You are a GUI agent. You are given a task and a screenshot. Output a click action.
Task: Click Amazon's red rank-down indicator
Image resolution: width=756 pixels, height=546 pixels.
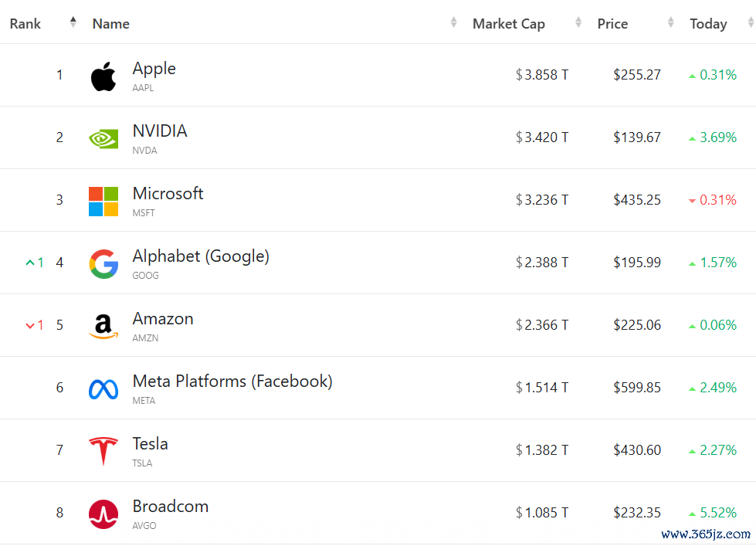click(35, 325)
